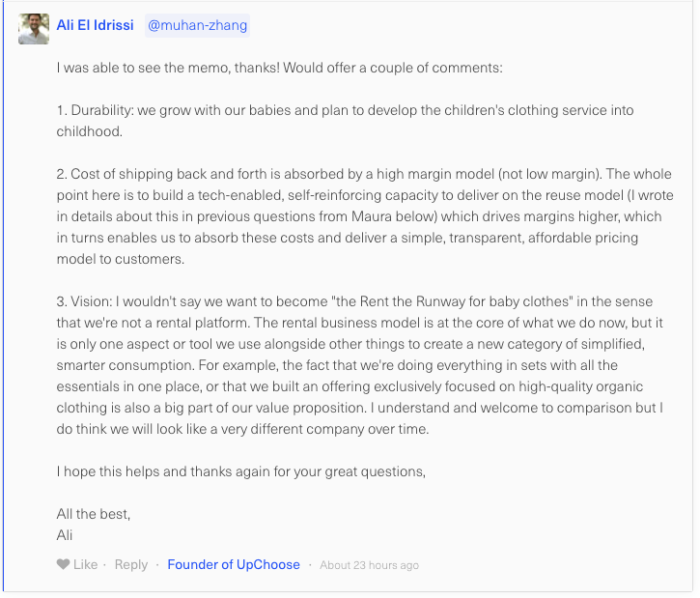Open the Founder of UpChoose link
Image resolution: width=700 pixels, height=598 pixels.
[x=234, y=564]
